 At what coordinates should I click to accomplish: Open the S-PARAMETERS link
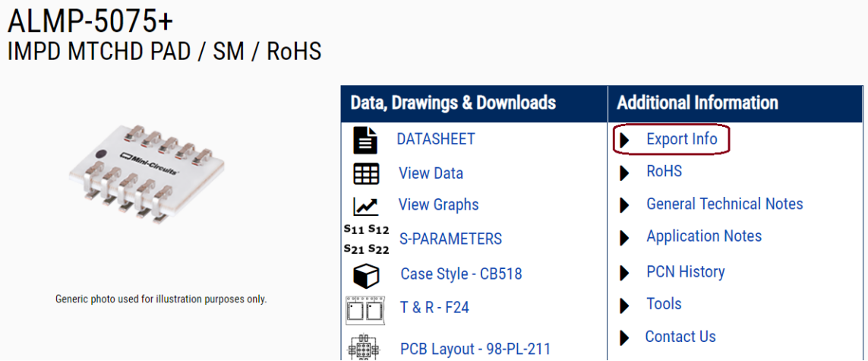[450, 239]
